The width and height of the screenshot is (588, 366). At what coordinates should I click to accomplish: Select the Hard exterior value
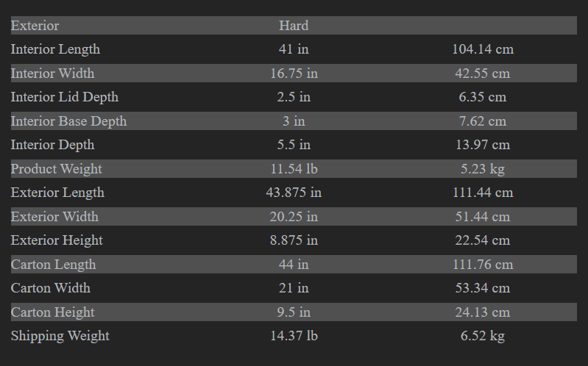[x=294, y=26]
